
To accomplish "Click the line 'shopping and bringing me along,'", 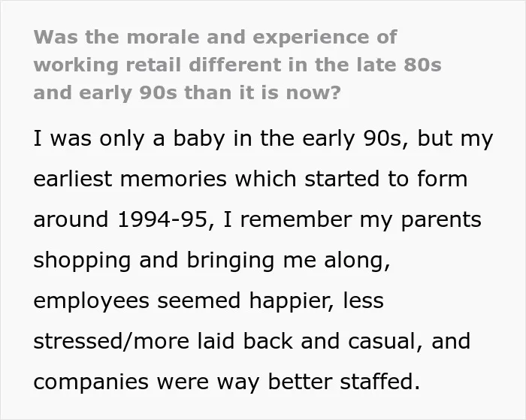I will (x=212, y=261).
